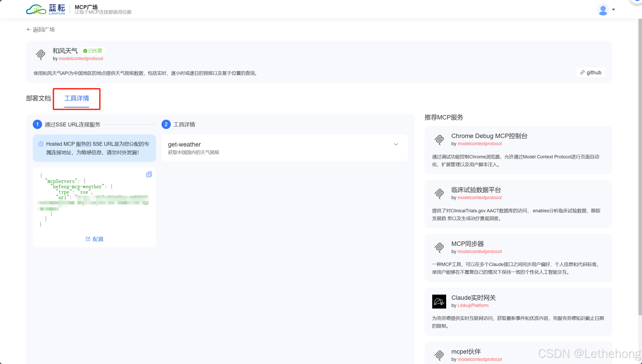Open 临床试验数据平台 service title

coord(476,190)
